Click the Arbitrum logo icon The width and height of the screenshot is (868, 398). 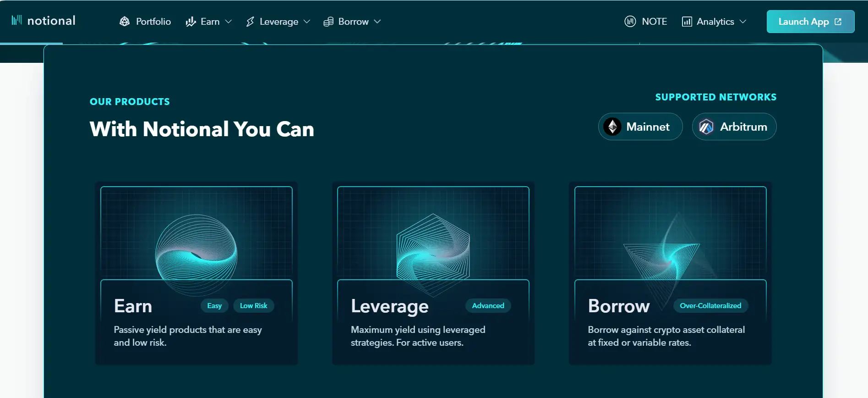click(x=706, y=127)
